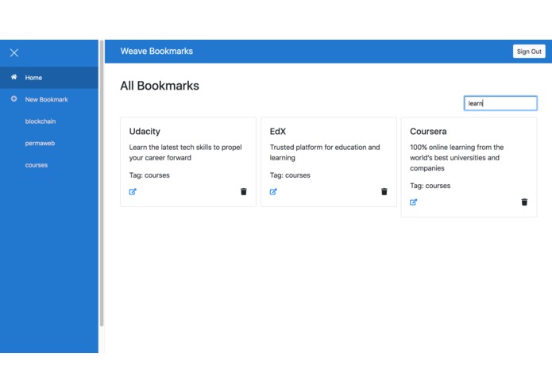Open the New Bookmark menu item
The width and height of the screenshot is (552, 392).
tap(49, 99)
